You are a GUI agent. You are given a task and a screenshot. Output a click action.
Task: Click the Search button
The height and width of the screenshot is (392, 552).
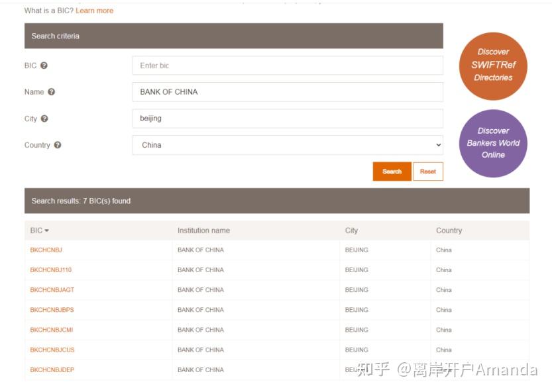(392, 171)
